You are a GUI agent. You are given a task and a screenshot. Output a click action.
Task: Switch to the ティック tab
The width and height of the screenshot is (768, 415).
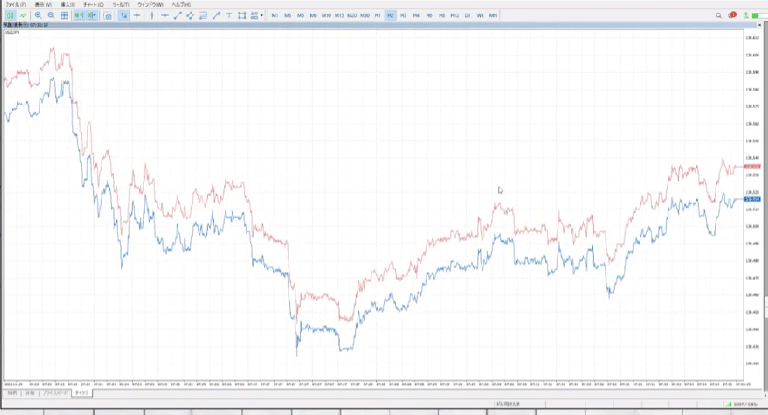click(x=81, y=393)
